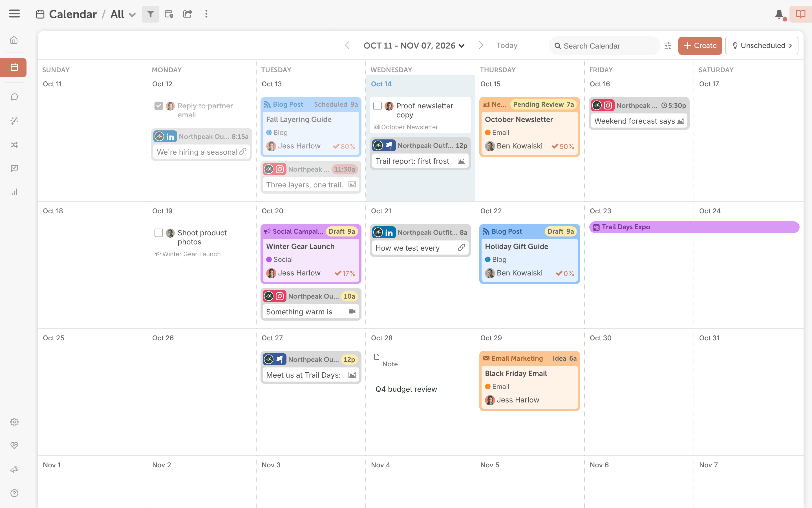Open the Something warm is video post
812x508 pixels.
coord(311,304)
